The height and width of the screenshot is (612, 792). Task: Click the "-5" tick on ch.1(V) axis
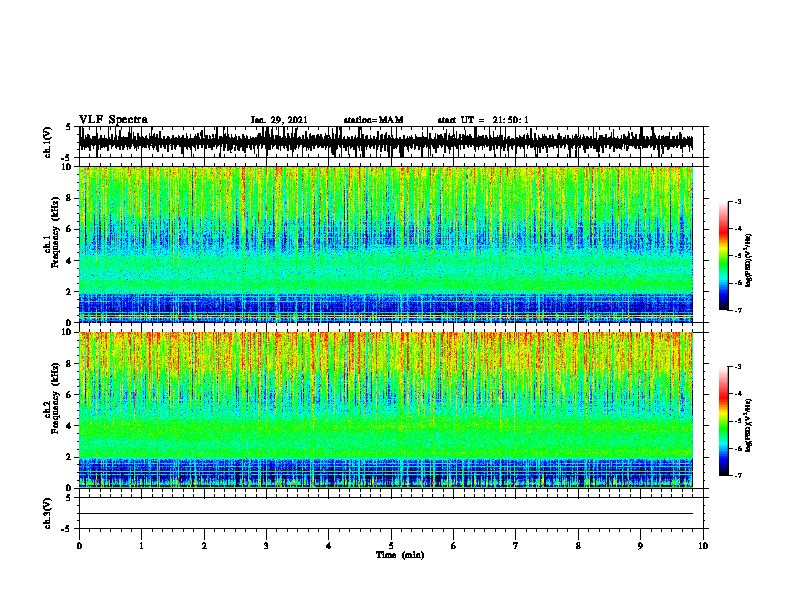click(x=66, y=158)
